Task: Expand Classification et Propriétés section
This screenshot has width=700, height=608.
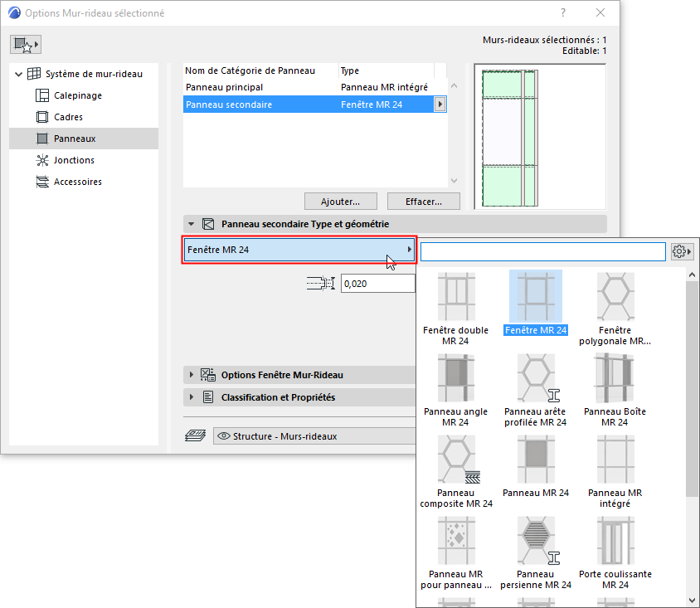Action: [191, 396]
